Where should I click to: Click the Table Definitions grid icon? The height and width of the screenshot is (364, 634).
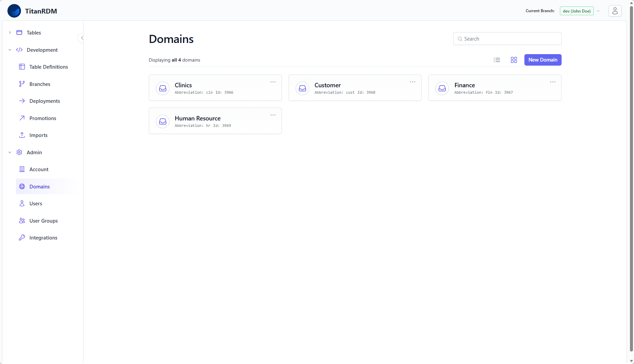pos(22,67)
